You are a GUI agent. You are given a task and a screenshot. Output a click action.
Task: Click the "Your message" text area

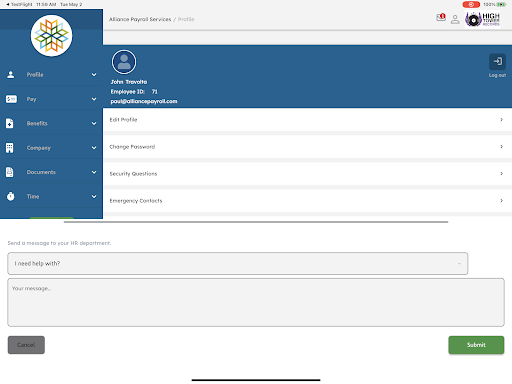click(256, 302)
